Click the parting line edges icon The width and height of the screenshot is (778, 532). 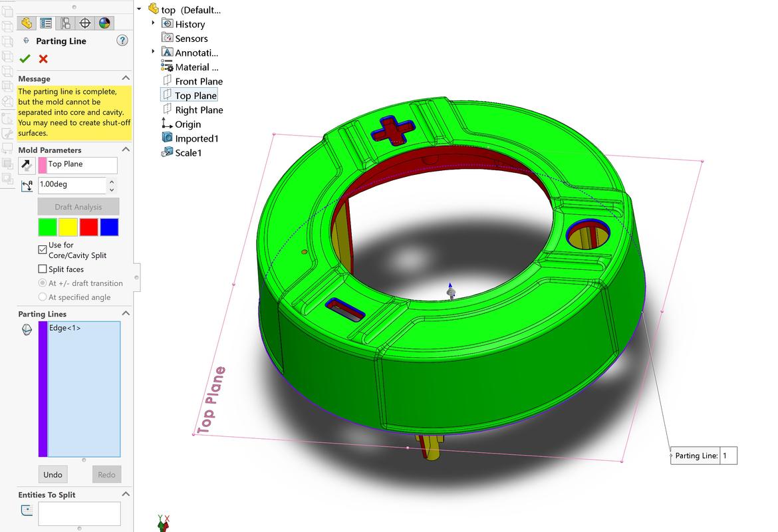(x=27, y=330)
